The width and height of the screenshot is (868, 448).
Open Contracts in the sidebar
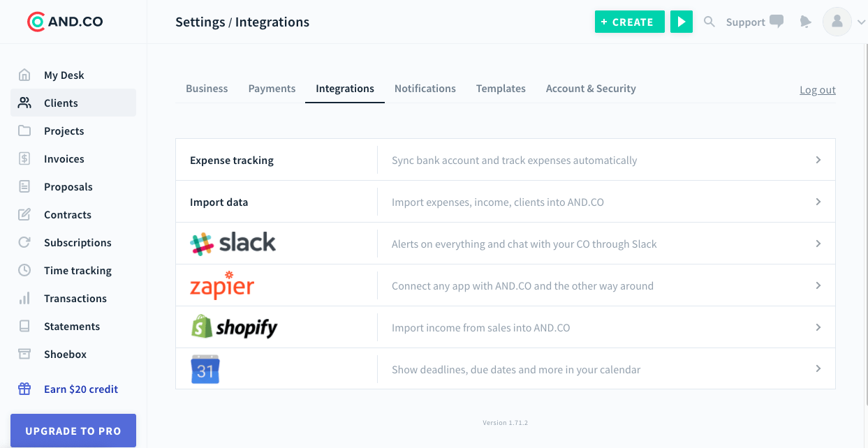click(68, 215)
